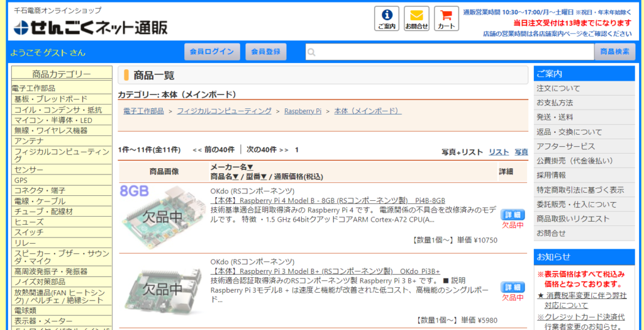Go to 次の40件 page
Viewport: 644px width, 330px height.
[267, 149]
